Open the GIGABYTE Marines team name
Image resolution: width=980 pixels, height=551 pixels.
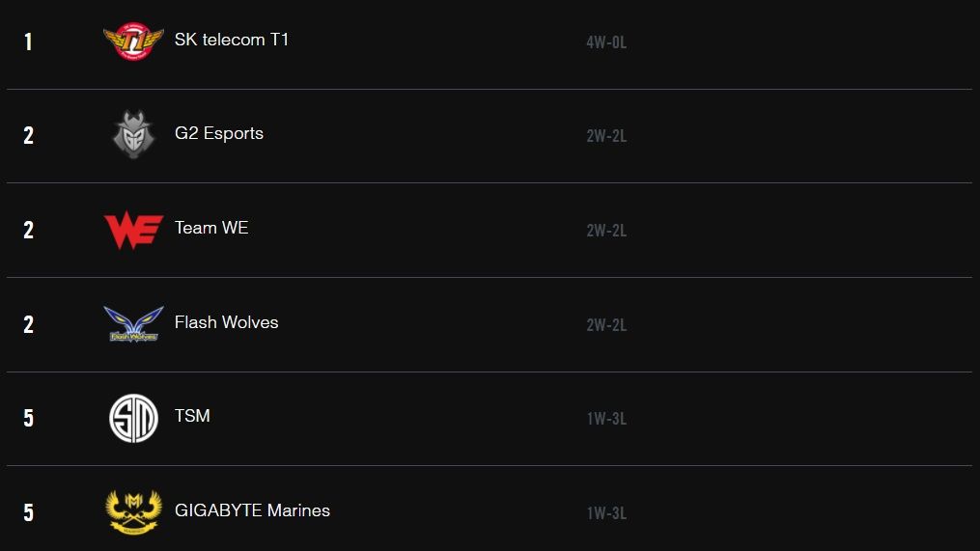pyautogui.click(x=252, y=510)
